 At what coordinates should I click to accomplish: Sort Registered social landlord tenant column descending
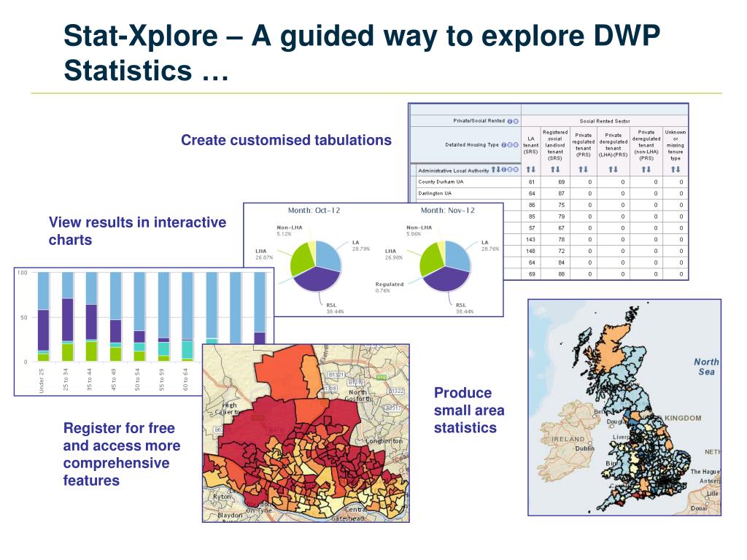558,169
